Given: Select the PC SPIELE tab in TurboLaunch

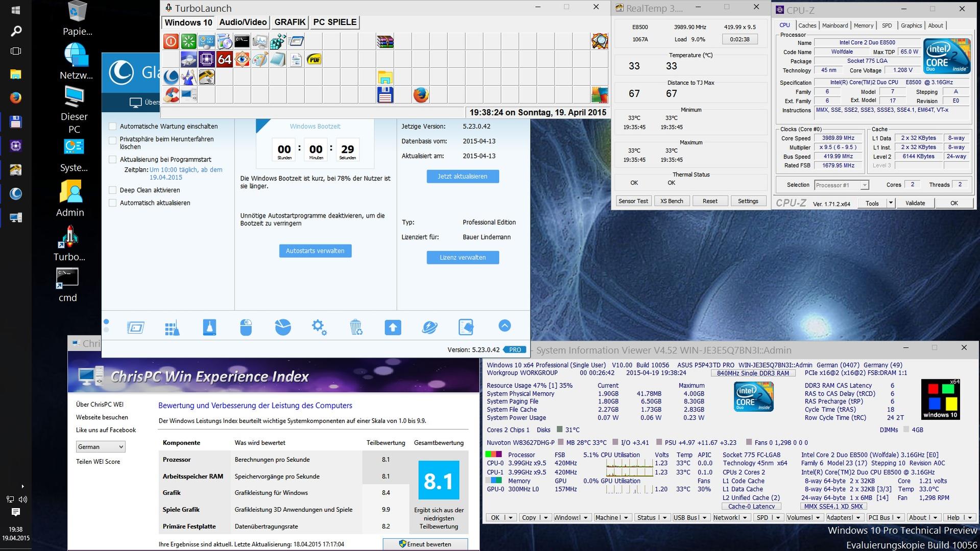Looking at the screenshot, I should pos(334,22).
